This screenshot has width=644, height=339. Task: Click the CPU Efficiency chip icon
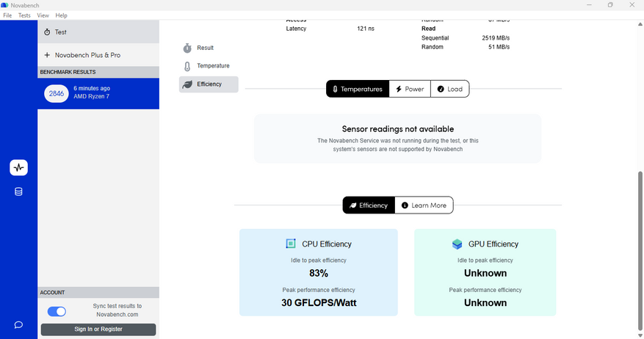[291, 244]
